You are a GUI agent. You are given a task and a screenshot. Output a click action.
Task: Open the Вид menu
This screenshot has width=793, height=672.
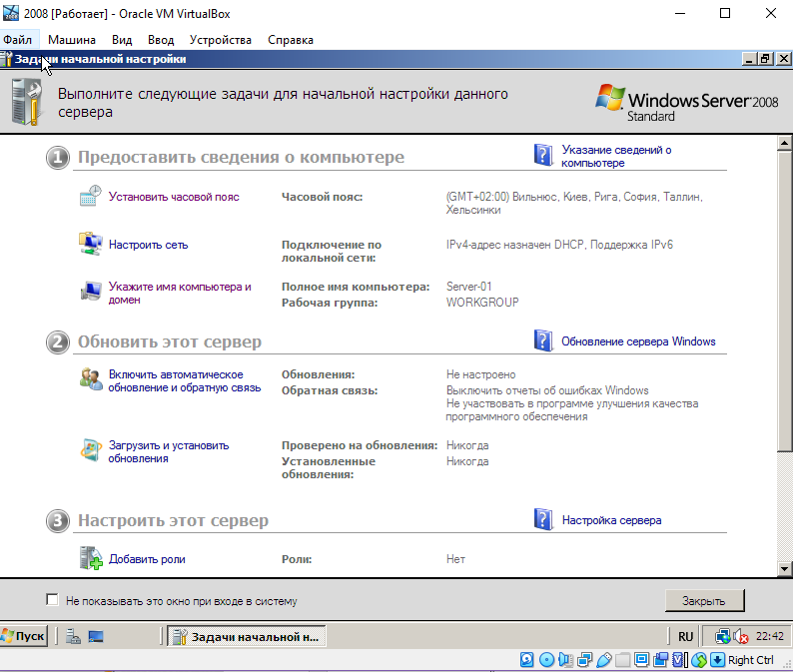click(x=122, y=39)
